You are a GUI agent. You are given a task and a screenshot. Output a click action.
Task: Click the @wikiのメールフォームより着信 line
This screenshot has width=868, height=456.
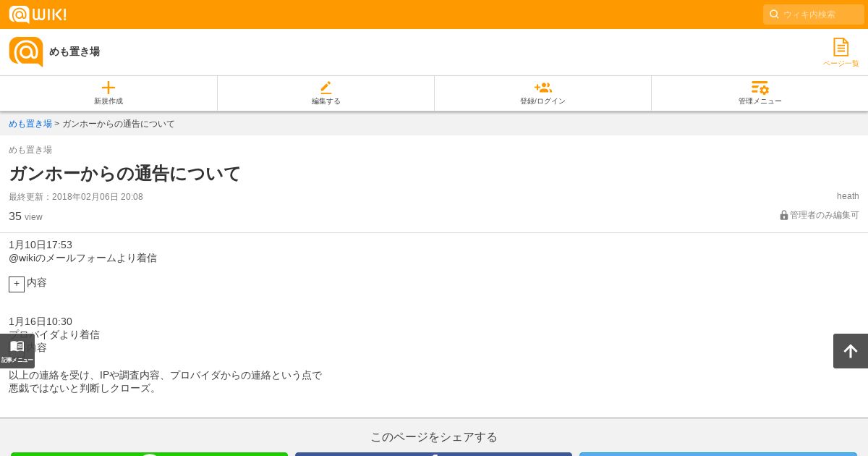point(82,258)
